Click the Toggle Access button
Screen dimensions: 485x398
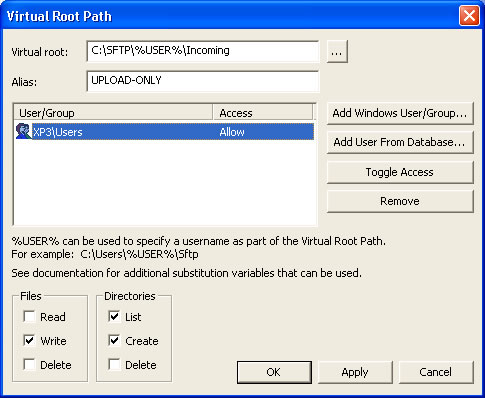coord(400,172)
